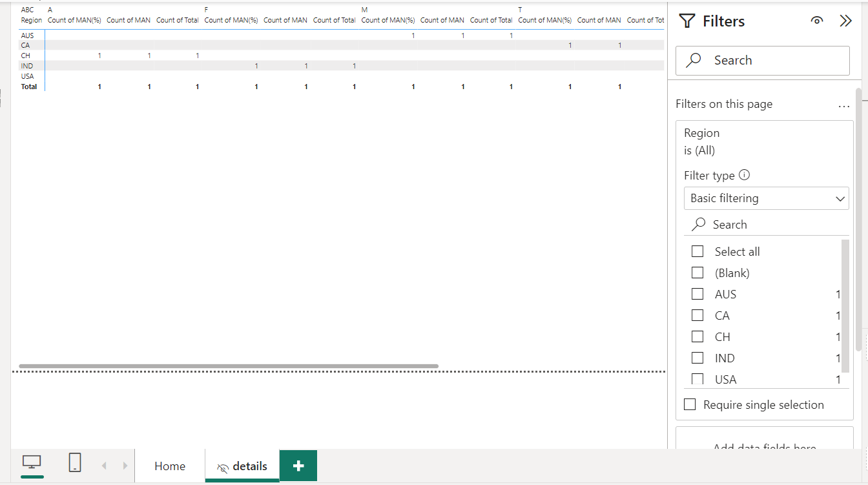Click the Filters funnel icon
The height and width of the screenshot is (485, 868).
(x=687, y=21)
